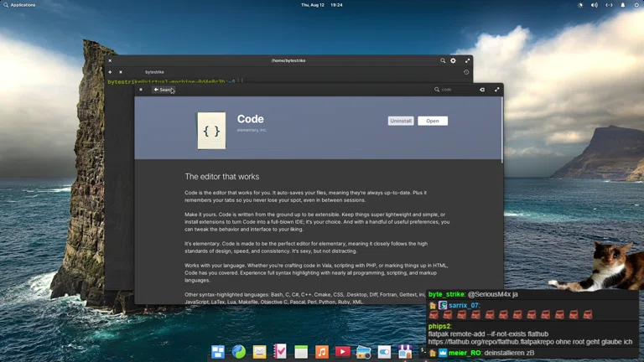
Task: Click the phips2 username in chat
Action: pyautogui.click(x=439, y=326)
